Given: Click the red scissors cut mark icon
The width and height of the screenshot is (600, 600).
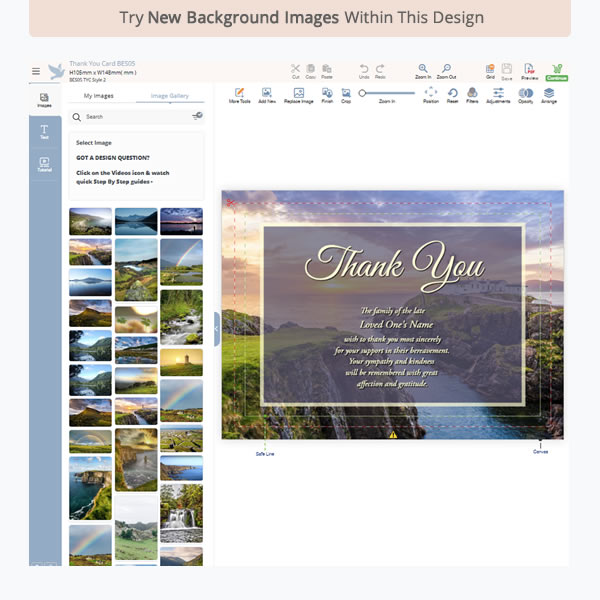Looking at the screenshot, I should point(230,202).
